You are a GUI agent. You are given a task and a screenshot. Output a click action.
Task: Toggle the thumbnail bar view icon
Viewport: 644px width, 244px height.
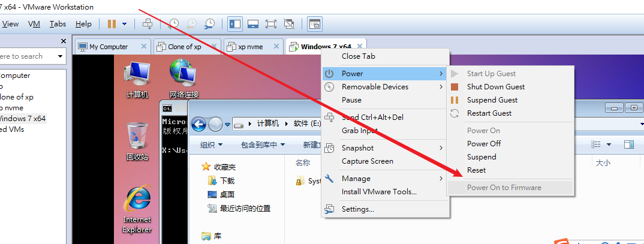pos(252,24)
